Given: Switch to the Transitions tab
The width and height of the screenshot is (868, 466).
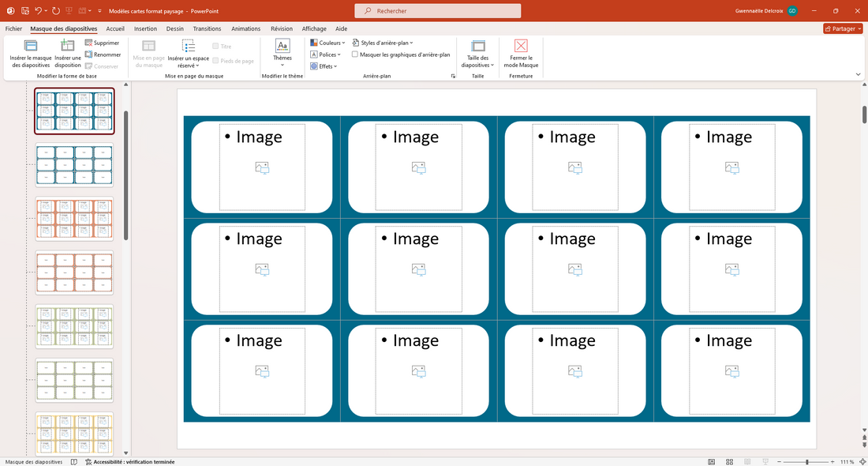Looking at the screenshot, I should [x=207, y=28].
